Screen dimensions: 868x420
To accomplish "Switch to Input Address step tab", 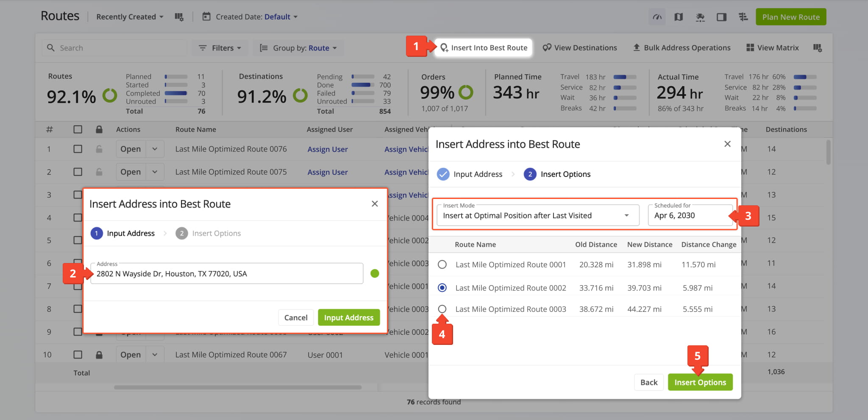I will [x=470, y=174].
